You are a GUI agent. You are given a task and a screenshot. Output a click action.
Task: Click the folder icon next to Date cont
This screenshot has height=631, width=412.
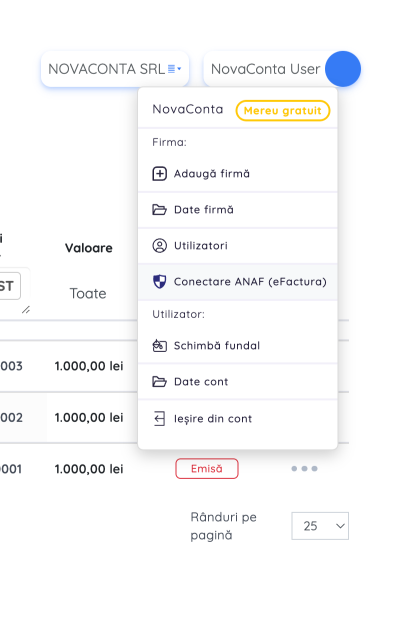coord(159,381)
